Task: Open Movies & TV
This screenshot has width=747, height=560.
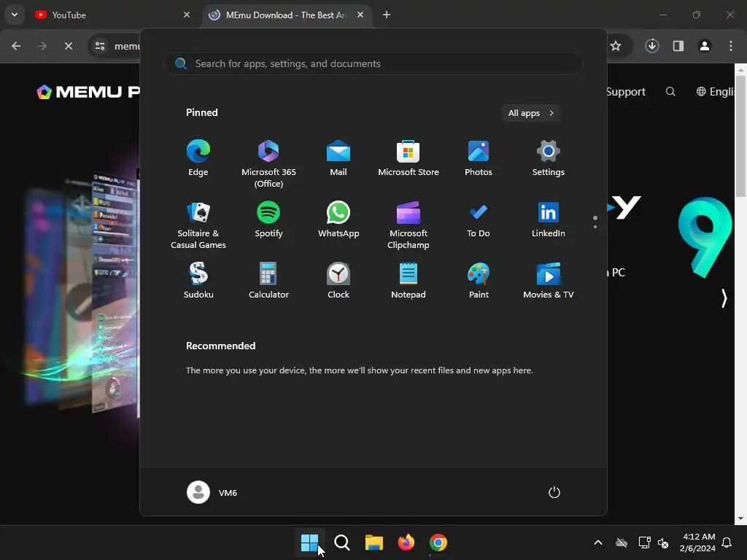Action: (x=549, y=281)
